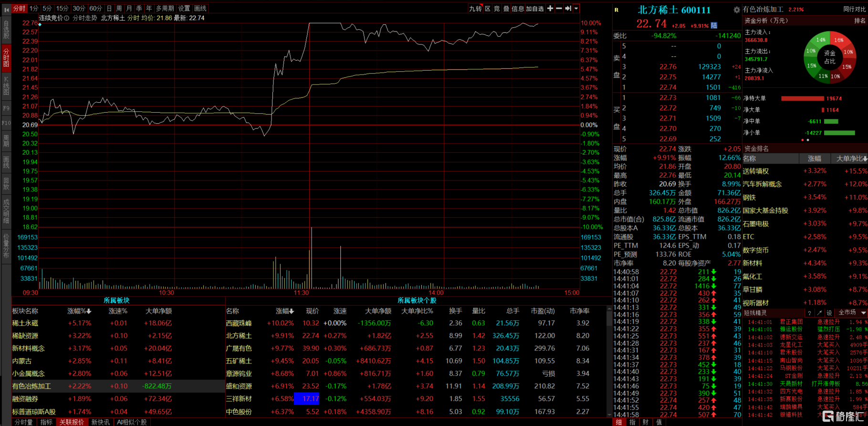Screen dimensions: 868x426
Task: Click the jump-to-end arrow icon in toolbar
Action: (x=568, y=9)
